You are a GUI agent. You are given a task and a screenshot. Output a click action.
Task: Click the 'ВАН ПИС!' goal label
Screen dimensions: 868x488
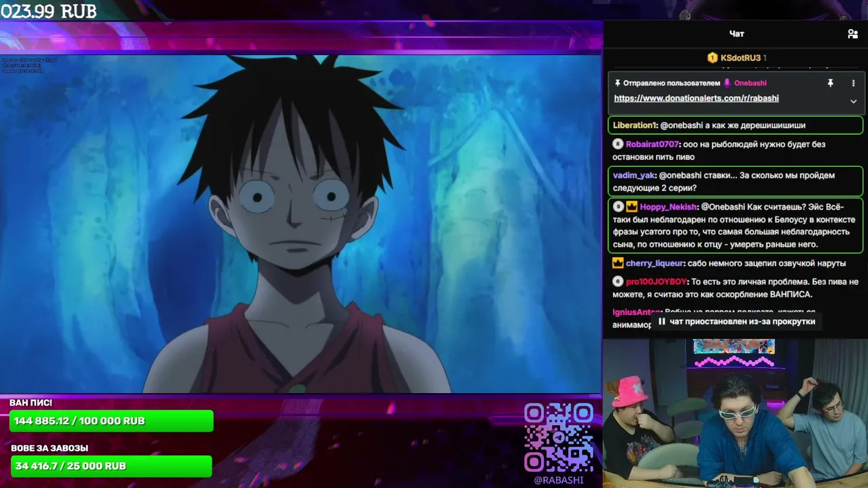(x=31, y=403)
